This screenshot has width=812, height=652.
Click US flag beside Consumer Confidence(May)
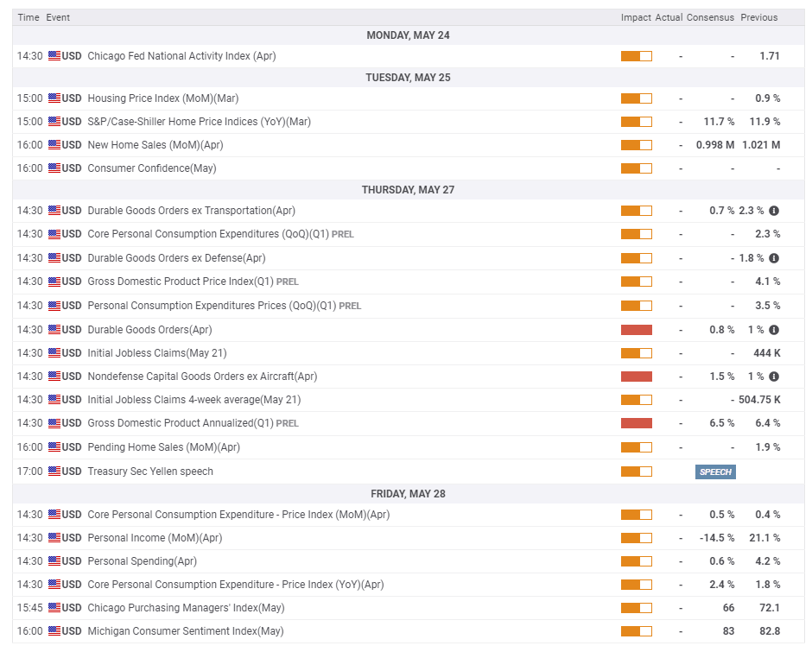[54, 168]
